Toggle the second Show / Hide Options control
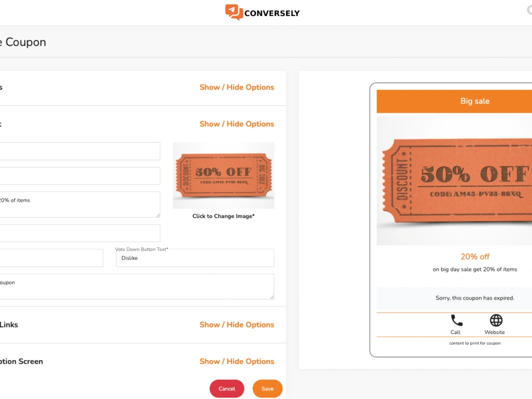532x399 pixels. pos(237,124)
